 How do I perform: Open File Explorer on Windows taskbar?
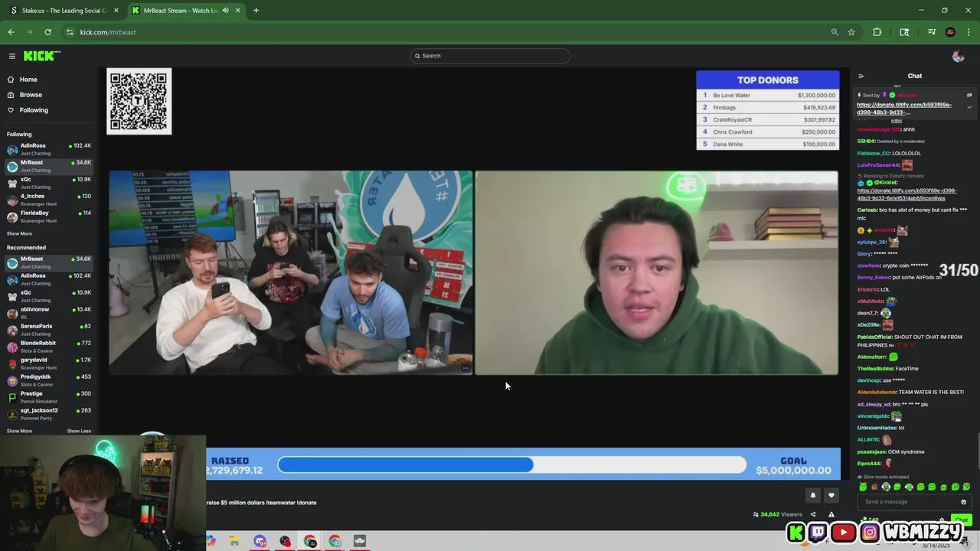(x=234, y=541)
